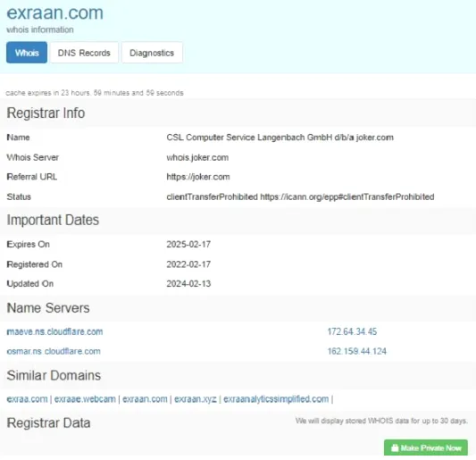
Task: Open similar domain exraanalyticssimplified.com
Action: point(276,398)
